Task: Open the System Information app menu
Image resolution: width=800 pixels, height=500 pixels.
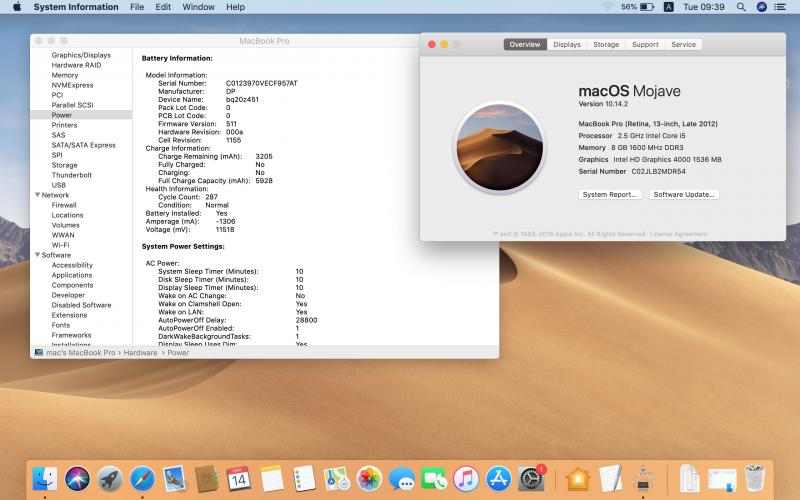Action: (76, 7)
